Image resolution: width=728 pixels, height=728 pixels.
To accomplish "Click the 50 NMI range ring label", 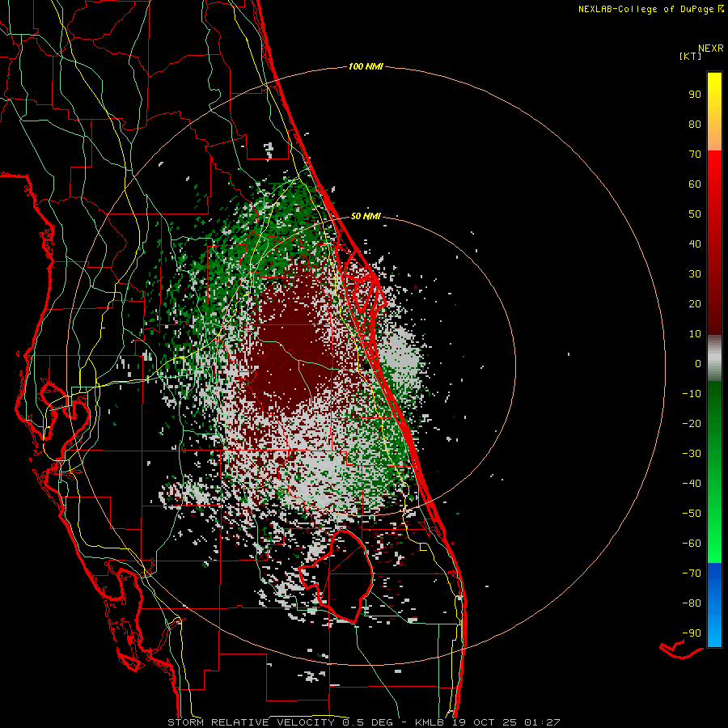I will click(366, 216).
